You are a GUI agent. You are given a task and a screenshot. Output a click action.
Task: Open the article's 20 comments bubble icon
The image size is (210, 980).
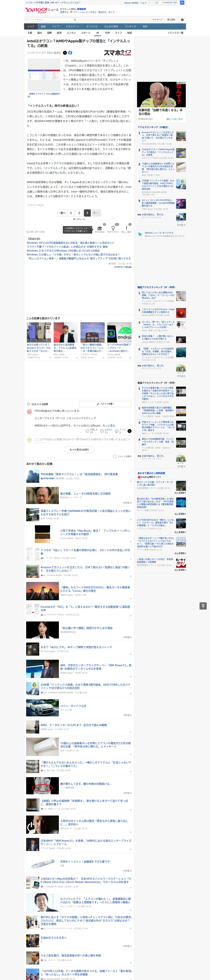point(50,53)
